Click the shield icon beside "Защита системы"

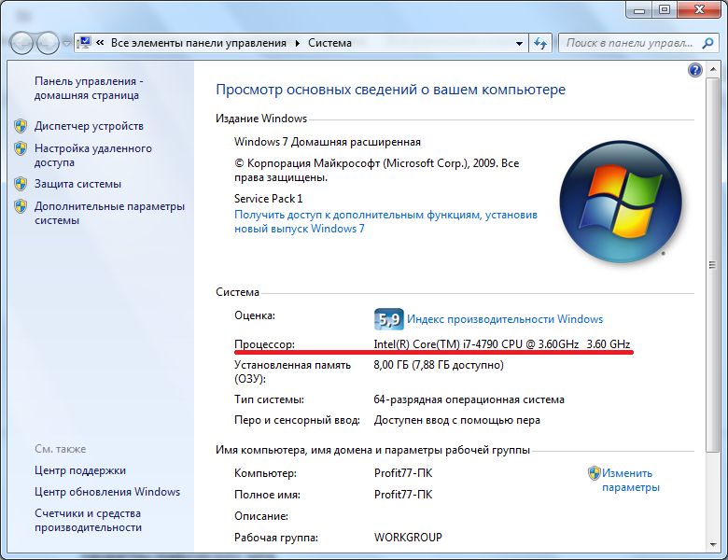click(21, 184)
